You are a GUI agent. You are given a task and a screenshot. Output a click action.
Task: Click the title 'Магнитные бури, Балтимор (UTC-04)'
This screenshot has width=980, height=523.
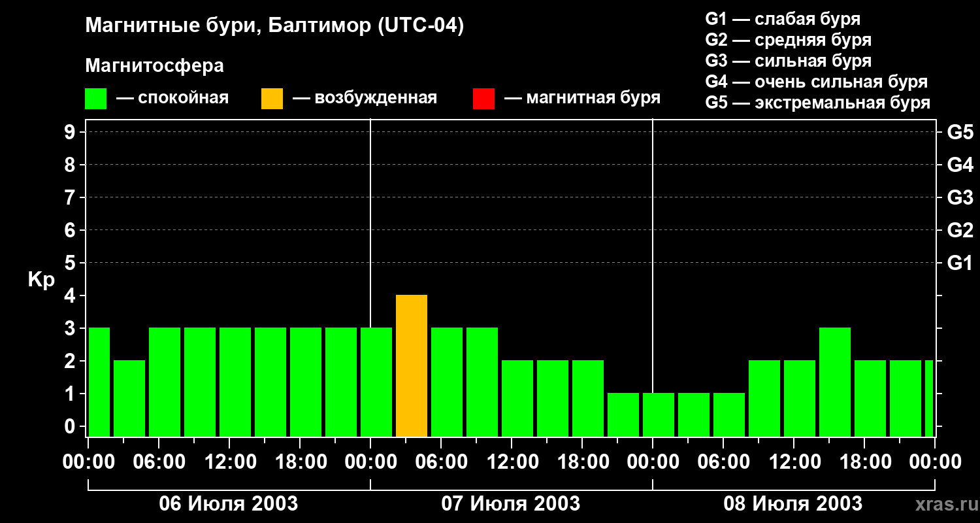pos(274,26)
